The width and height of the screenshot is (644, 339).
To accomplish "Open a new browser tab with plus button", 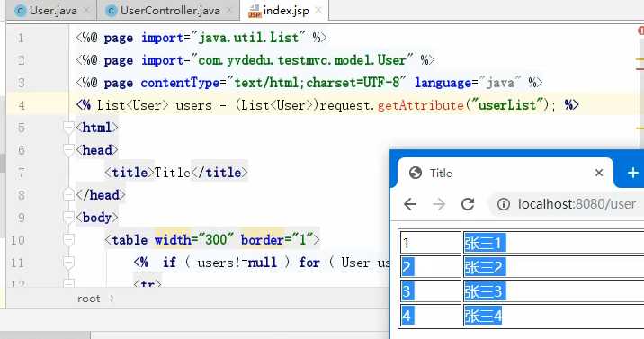I will tap(633, 173).
